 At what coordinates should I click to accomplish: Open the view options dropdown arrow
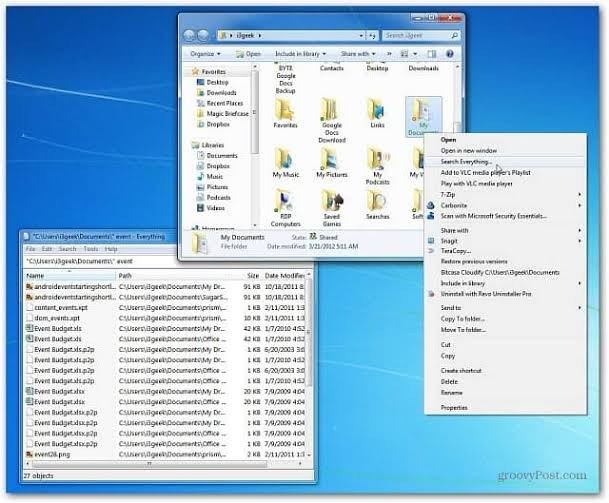pos(415,54)
